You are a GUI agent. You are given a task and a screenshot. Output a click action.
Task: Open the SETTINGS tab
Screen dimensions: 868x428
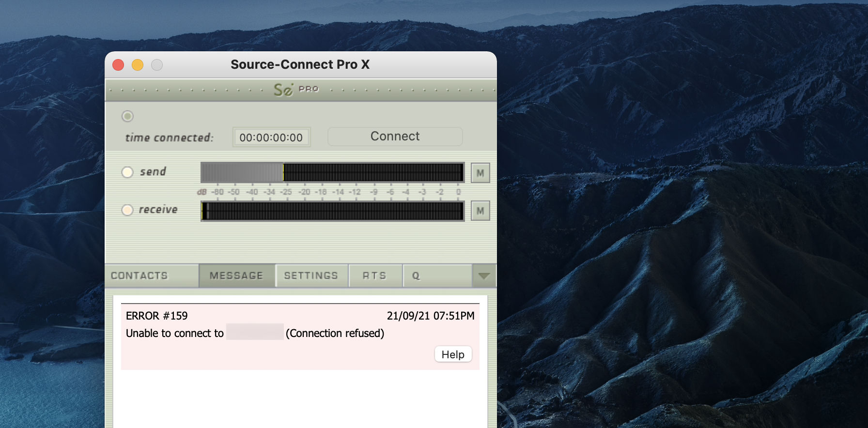tap(311, 276)
